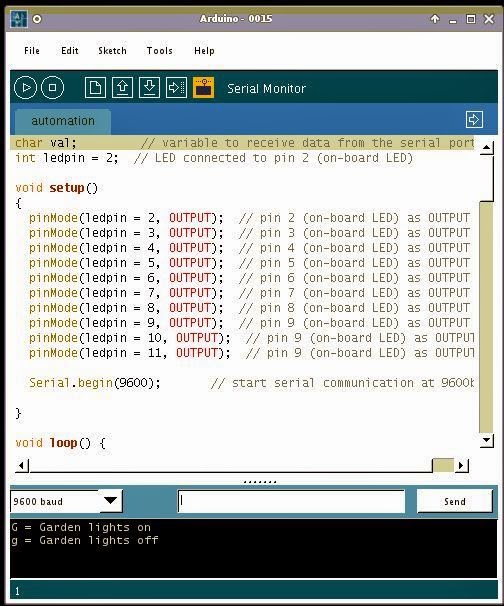The width and height of the screenshot is (504, 606).
Task: Click 'pinMode(ledpin = 8, OUTPUT);' line
Action: tap(249, 308)
